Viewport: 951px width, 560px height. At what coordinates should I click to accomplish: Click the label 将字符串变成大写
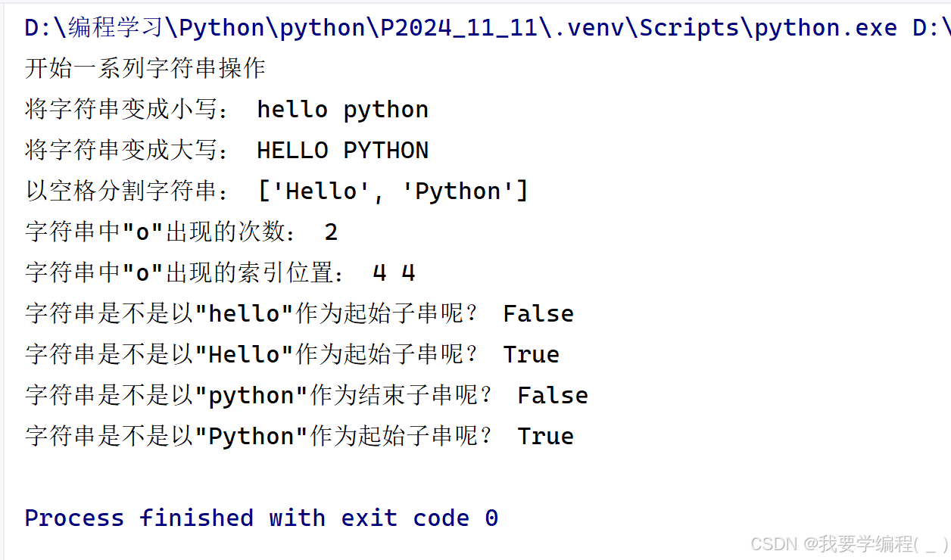(x=127, y=151)
